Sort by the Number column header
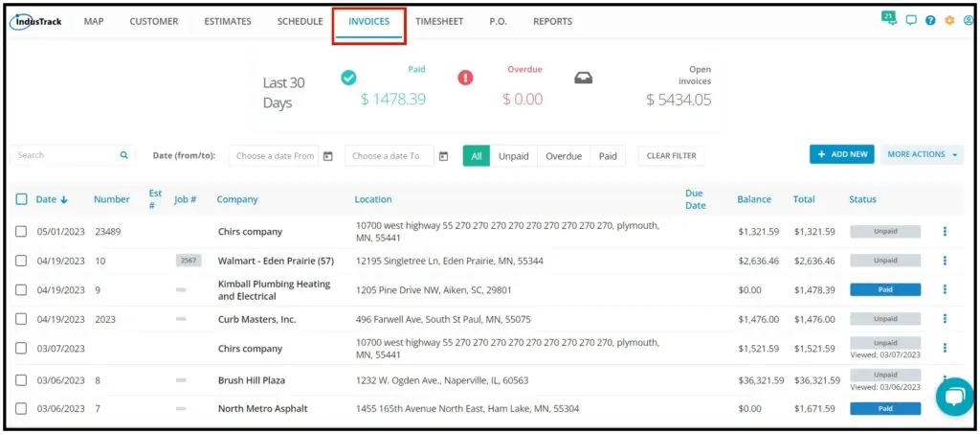The width and height of the screenshot is (980, 434). [x=112, y=199]
